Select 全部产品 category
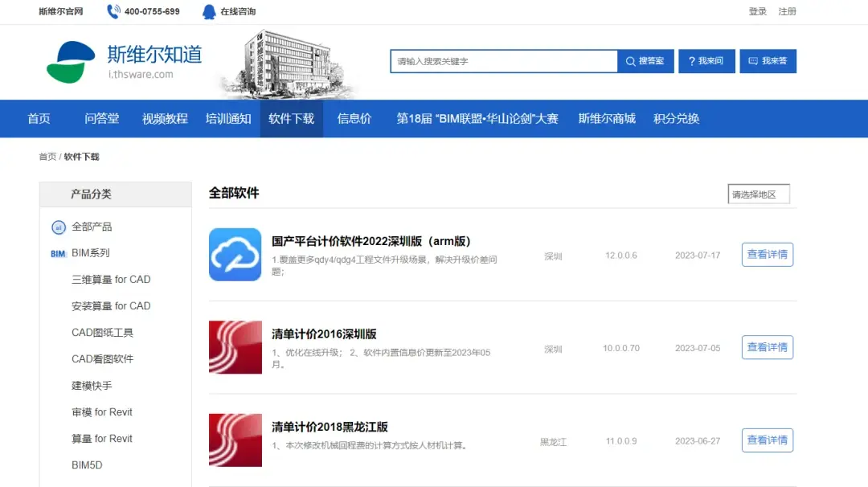This screenshot has width=868, height=487. pos(92,227)
